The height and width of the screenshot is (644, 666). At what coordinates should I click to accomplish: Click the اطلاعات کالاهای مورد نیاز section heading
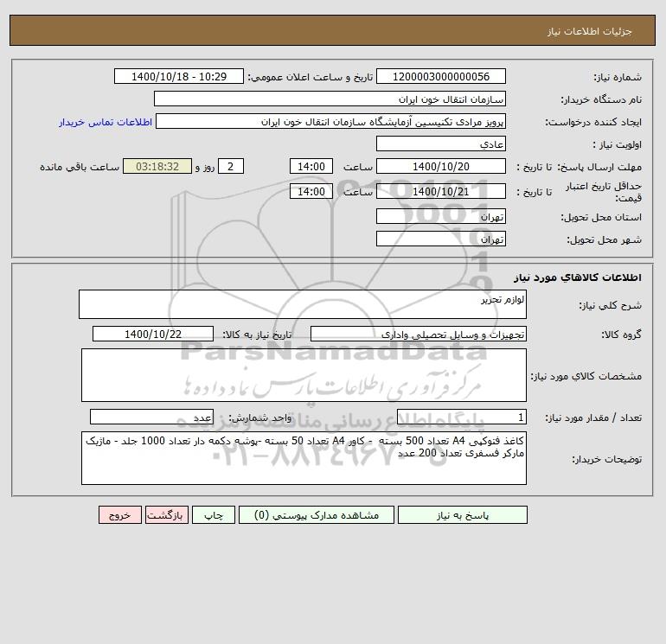577,277
